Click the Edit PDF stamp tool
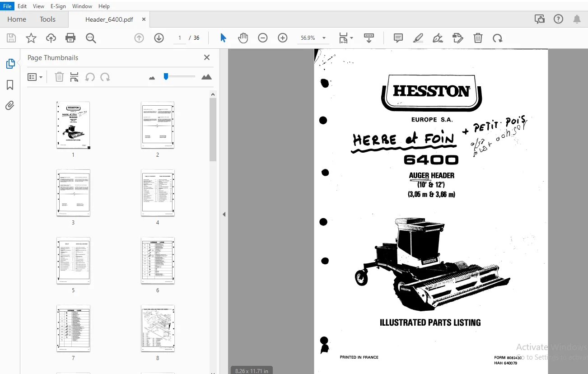Image resolution: width=588 pixels, height=374 pixels. coord(458,38)
